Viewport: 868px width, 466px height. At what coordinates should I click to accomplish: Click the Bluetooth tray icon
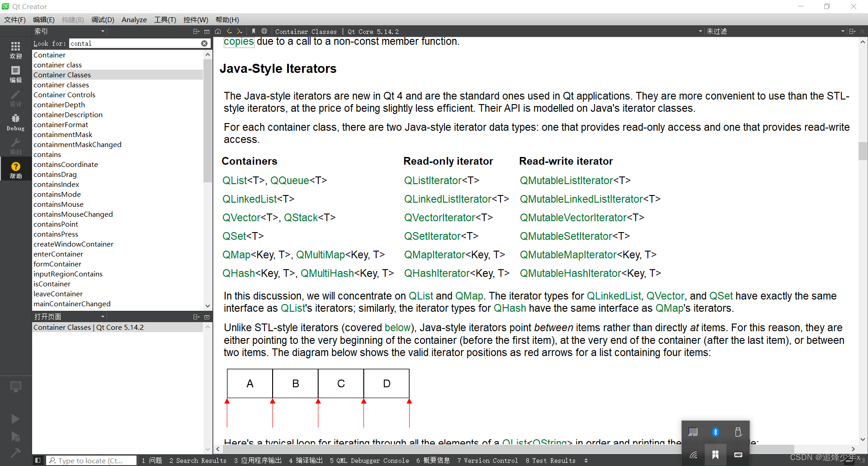coord(716,432)
